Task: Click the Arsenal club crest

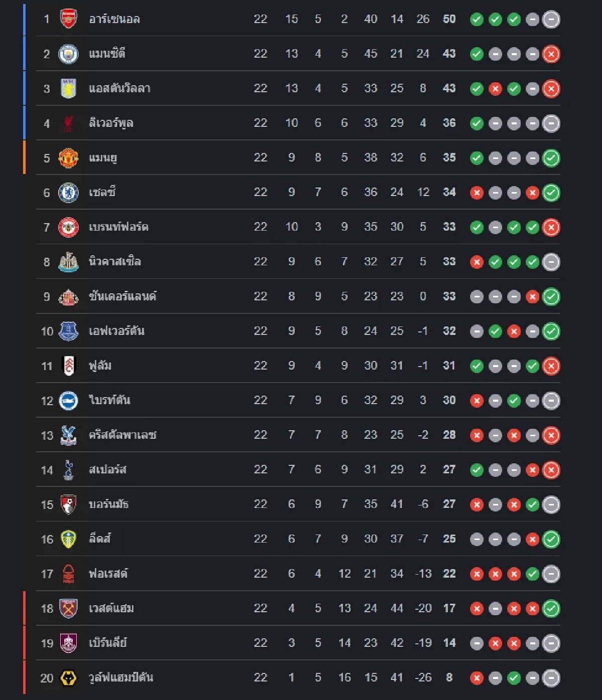Action: [x=68, y=19]
